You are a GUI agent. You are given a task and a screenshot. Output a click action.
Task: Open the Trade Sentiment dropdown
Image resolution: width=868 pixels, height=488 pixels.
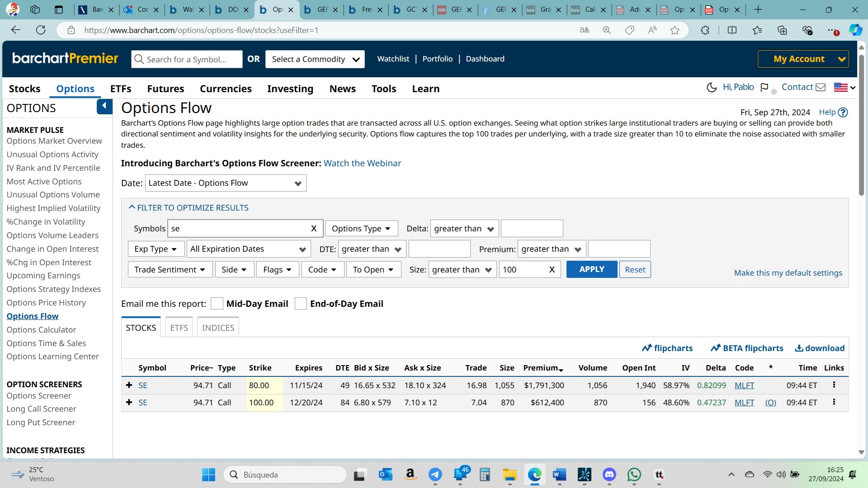(170, 270)
